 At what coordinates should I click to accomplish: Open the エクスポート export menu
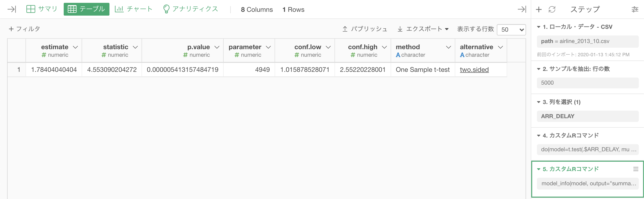coord(423,29)
